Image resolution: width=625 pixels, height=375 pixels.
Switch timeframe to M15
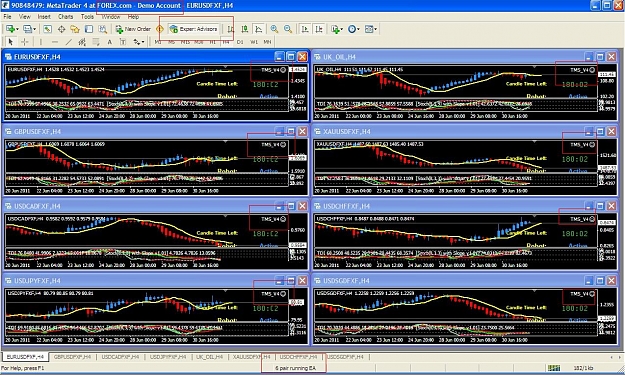click(x=185, y=42)
